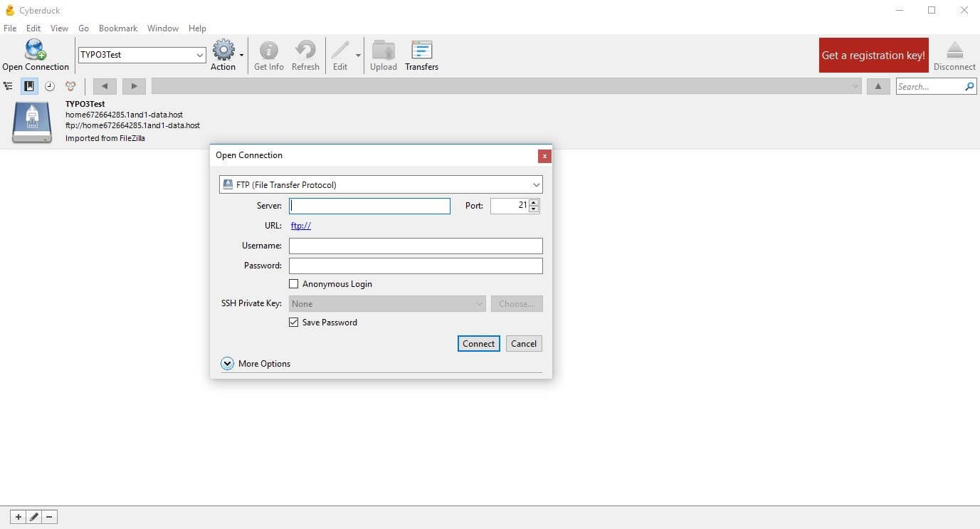This screenshot has height=529, width=980.
Task: Uncheck the Save Password checkbox
Action: (294, 323)
